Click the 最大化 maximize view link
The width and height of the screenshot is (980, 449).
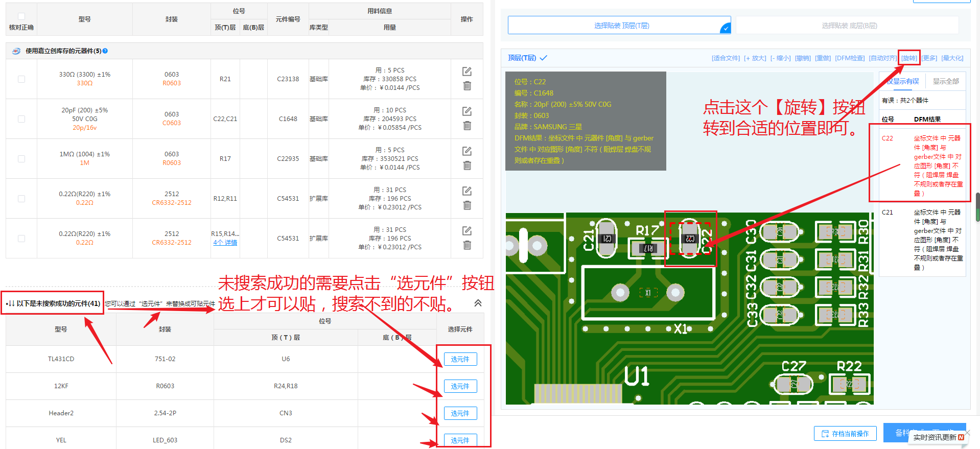952,58
